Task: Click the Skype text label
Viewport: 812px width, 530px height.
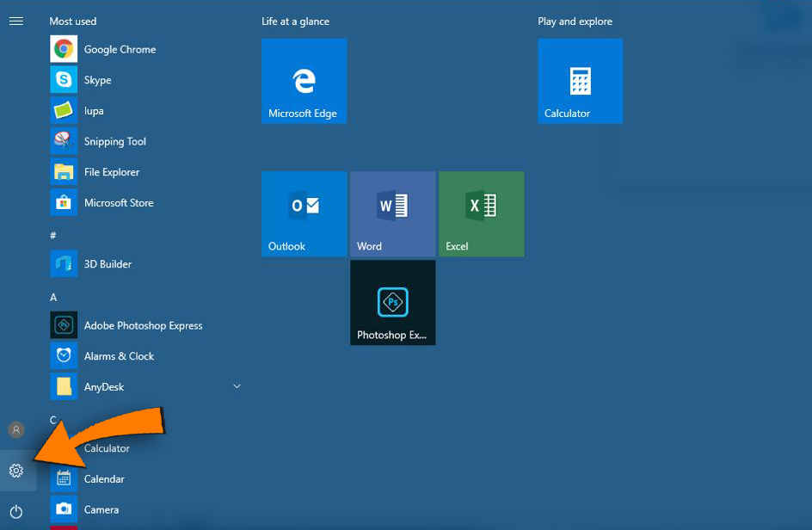Action: tap(98, 80)
